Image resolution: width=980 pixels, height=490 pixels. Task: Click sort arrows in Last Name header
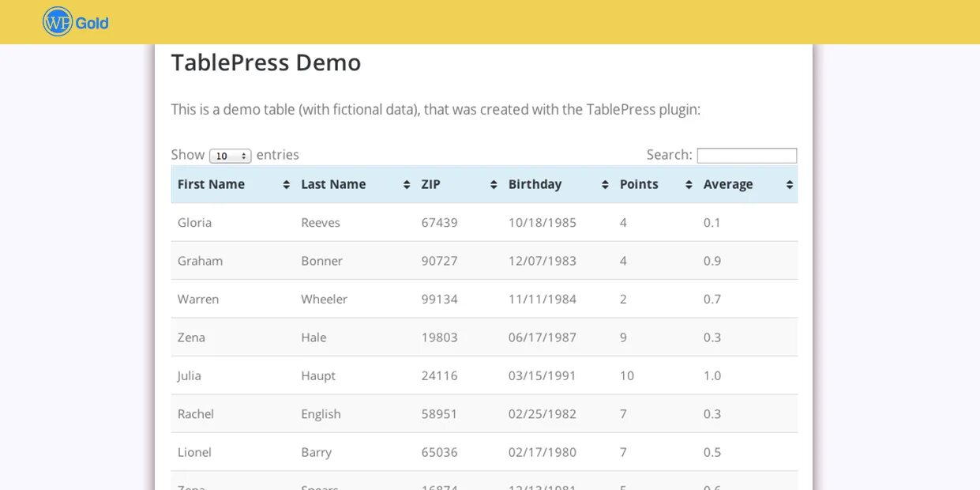[407, 185]
